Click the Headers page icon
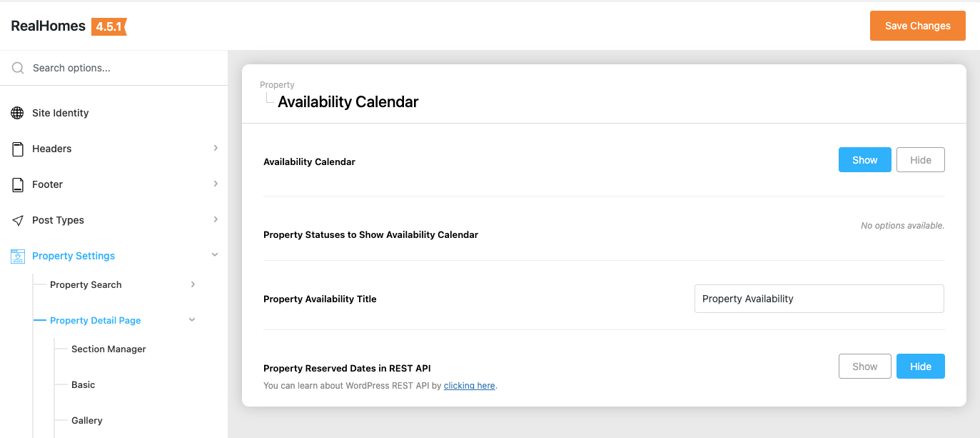980x438 pixels. 18,149
